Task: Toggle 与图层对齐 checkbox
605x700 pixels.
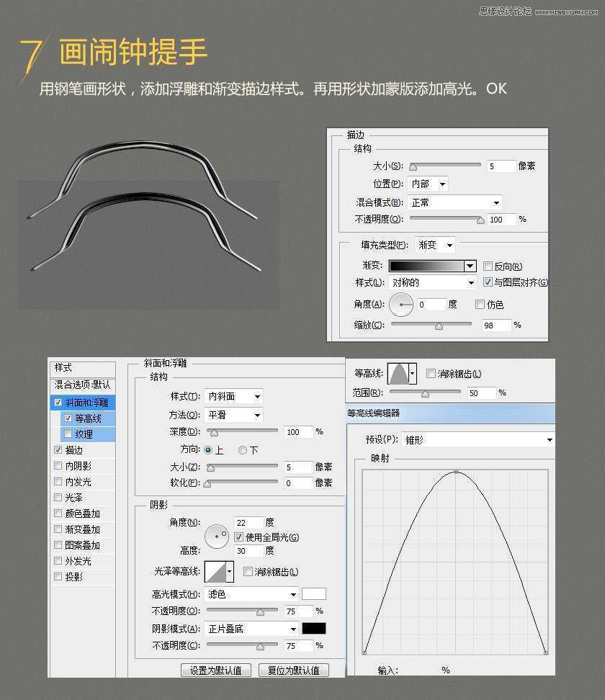Action: click(488, 282)
